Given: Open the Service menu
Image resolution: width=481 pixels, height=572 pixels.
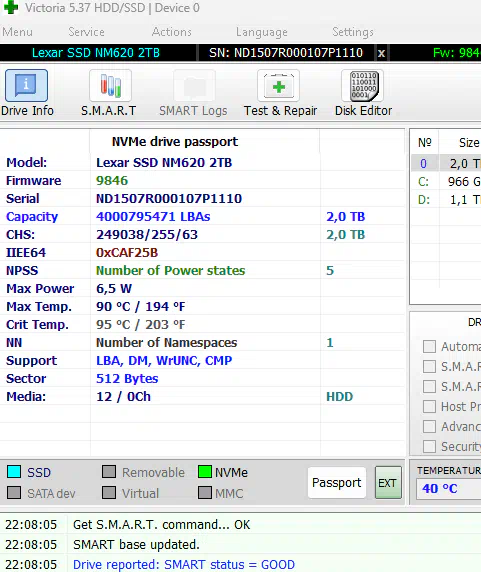Looking at the screenshot, I should point(86,32).
